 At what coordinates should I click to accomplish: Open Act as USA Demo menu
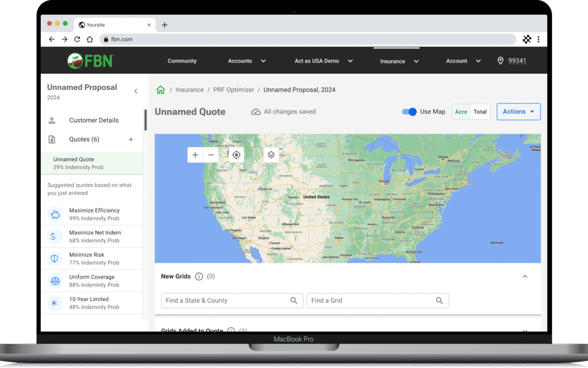316,61
